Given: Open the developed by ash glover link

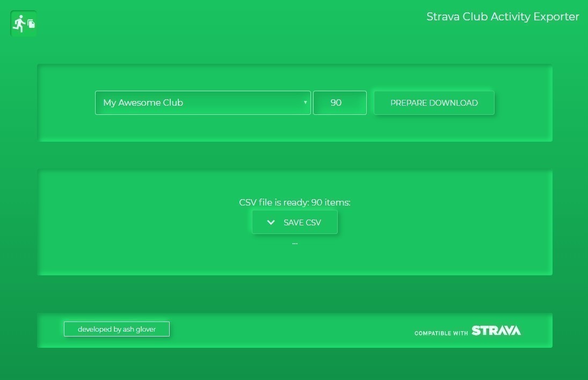Looking at the screenshot, I should coord(117,329).
